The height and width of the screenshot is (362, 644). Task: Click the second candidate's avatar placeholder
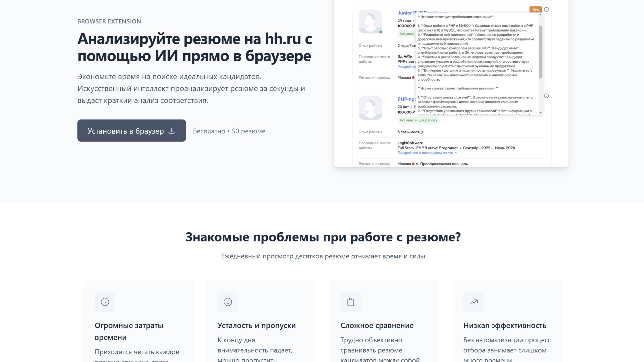point(370,108)
